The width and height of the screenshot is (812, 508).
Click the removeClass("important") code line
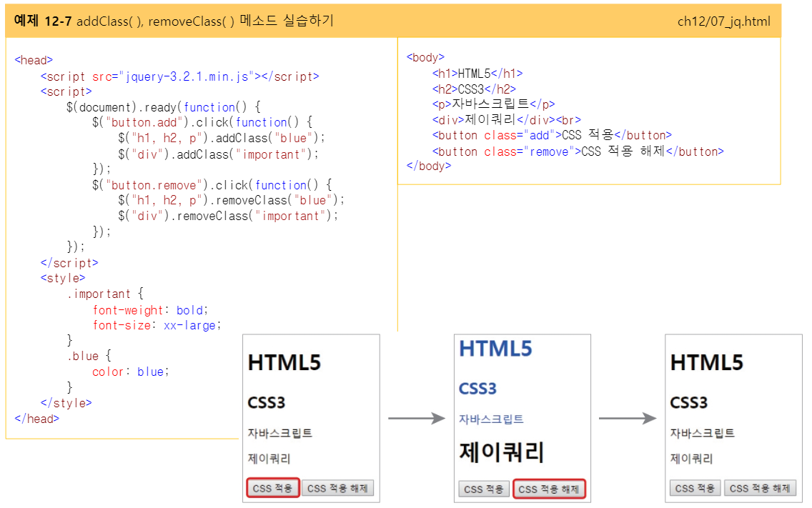[x=228, y=216]
